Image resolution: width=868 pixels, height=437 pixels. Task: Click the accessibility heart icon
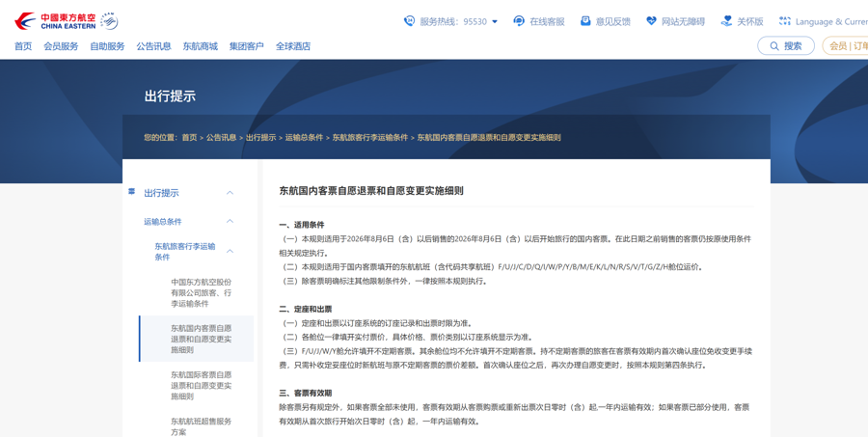(x=651, y=21)
